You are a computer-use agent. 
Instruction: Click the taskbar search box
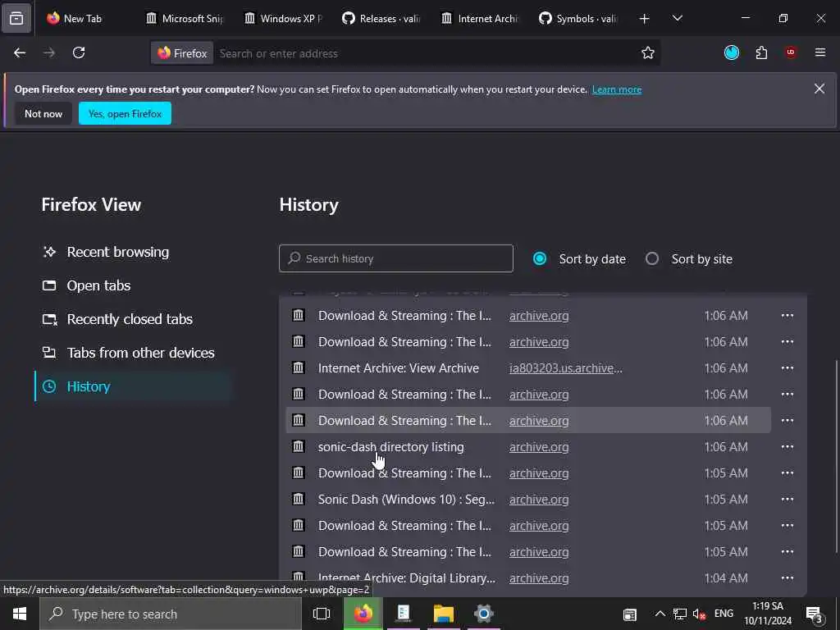(171, 614)
